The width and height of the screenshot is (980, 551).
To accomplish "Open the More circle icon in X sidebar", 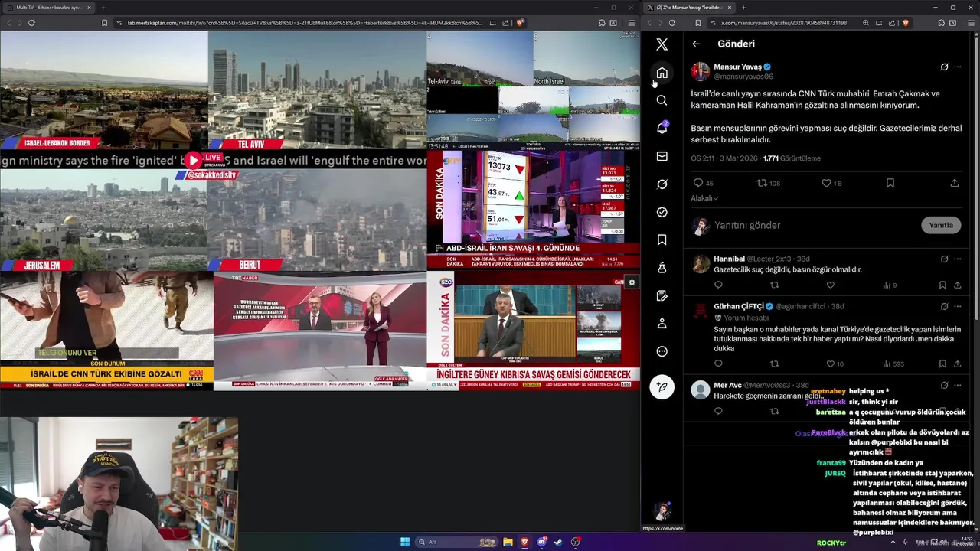I will pos(661,351).
